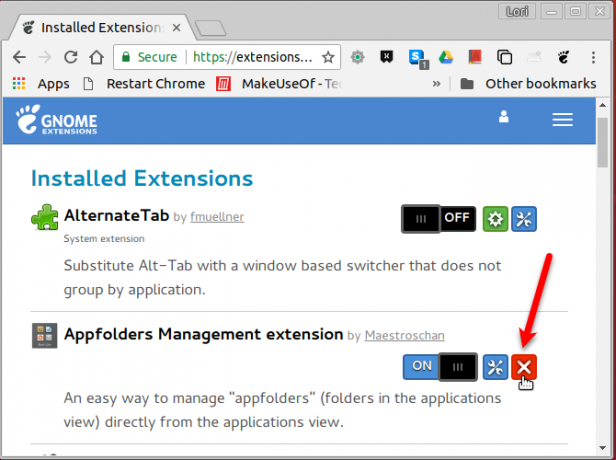Open the blue S extension with badge 1
This screenshot has height=460, width=616.
click(x=417, y=59)
